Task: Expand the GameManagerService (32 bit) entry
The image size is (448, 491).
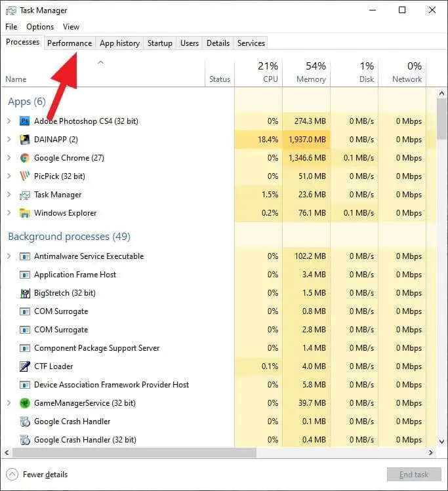Action: 9,403
